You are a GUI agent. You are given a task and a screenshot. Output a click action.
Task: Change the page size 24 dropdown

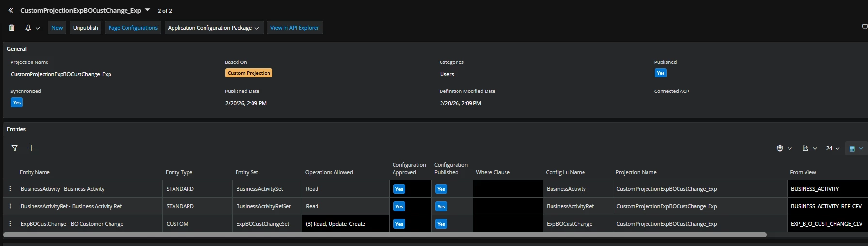coord(832,148)
